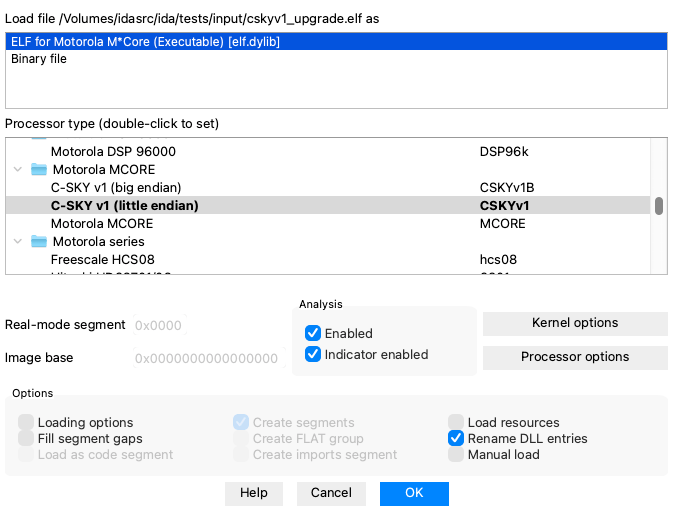Viewport: 675px width, 517px height.
Task: Open Kernel options
Action: [575, 323]
